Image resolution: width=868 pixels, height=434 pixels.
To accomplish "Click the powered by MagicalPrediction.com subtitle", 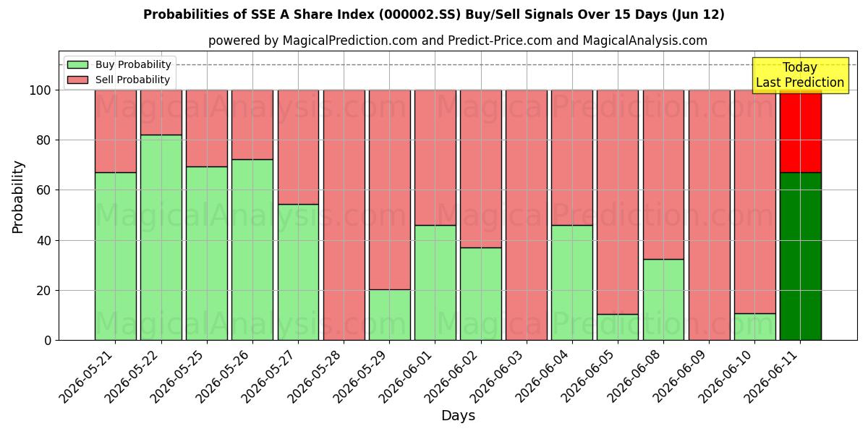I will (458, 41).
